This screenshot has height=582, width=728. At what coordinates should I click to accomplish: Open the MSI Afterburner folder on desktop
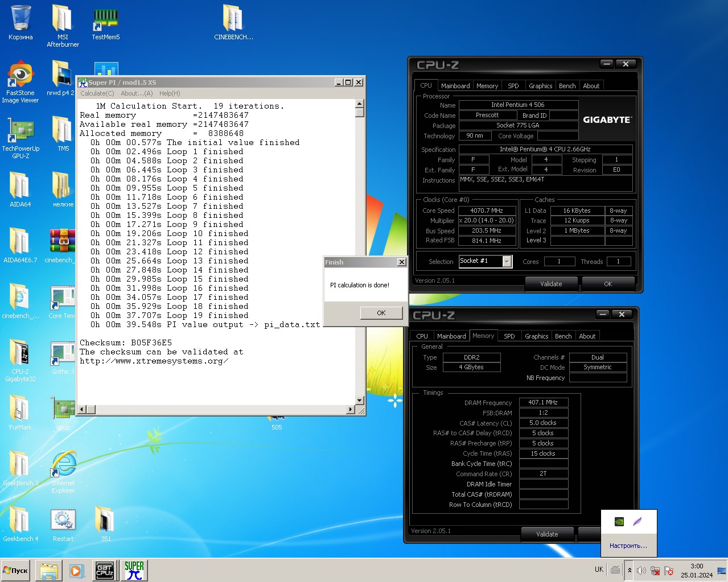coord(63,26)
